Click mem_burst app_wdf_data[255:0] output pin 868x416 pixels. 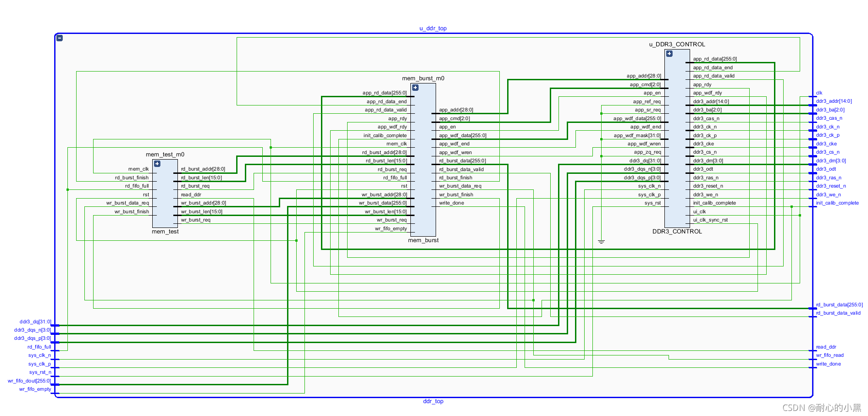[x=463, y=136]
